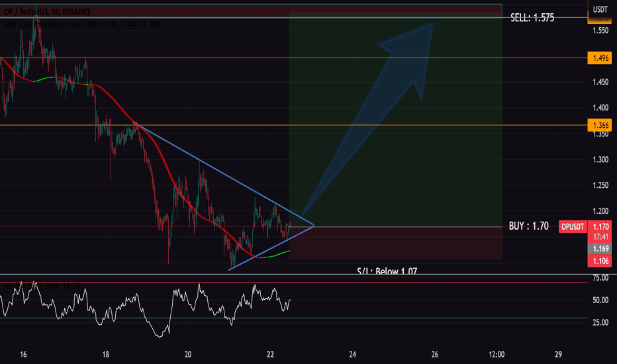This screenshot has width=617, height=364.
Task: Click the 1.450 price axis tick
Action: 600,82
